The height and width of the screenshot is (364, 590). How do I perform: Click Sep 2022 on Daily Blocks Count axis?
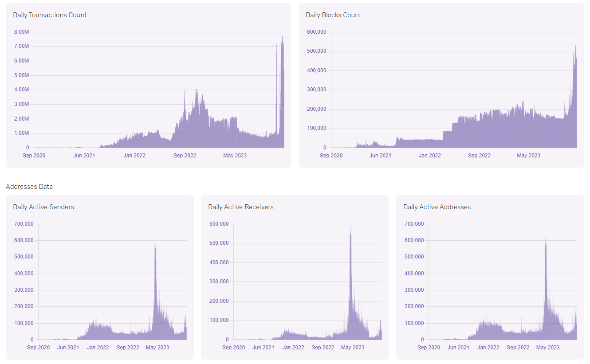tap(479, 156)
